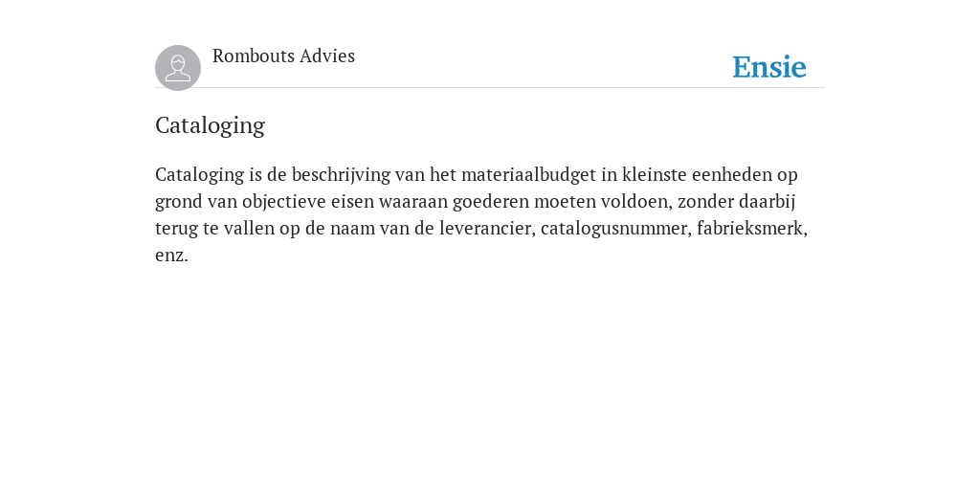The width and height of the screenshot is (980, 490).
Task: Click the word eenheden in first line
Action: [732, 174]
